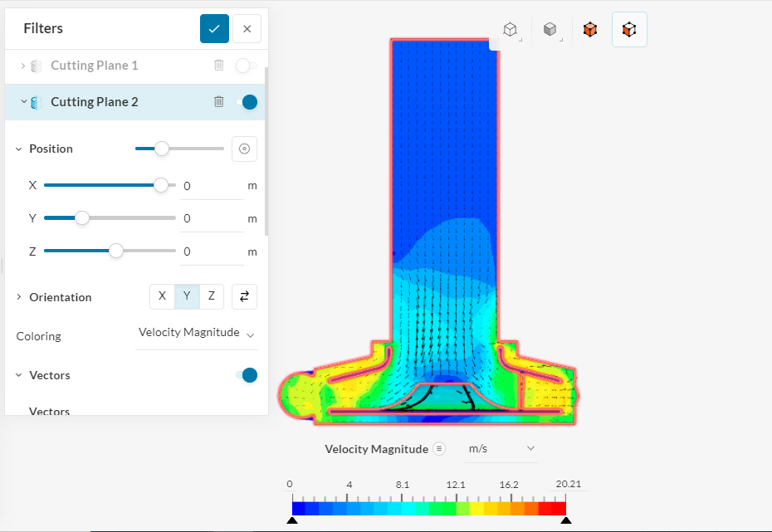Activate the orange mesh cube display mode
The width and height of the screenshot is (772, 532).
pyautogui.click(x=590, y=28)
